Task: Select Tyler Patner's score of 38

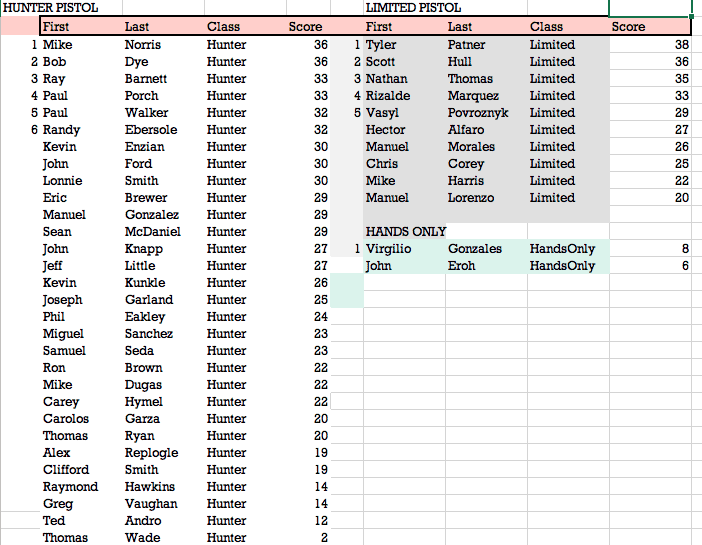Action: (650, 45)
